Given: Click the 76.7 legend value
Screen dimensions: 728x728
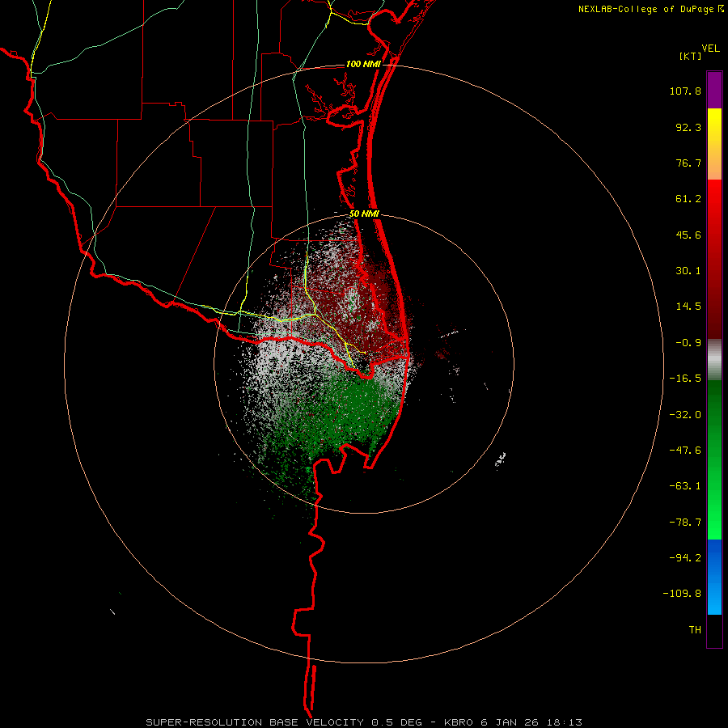Looking at the screenshot, I should 688,163.
